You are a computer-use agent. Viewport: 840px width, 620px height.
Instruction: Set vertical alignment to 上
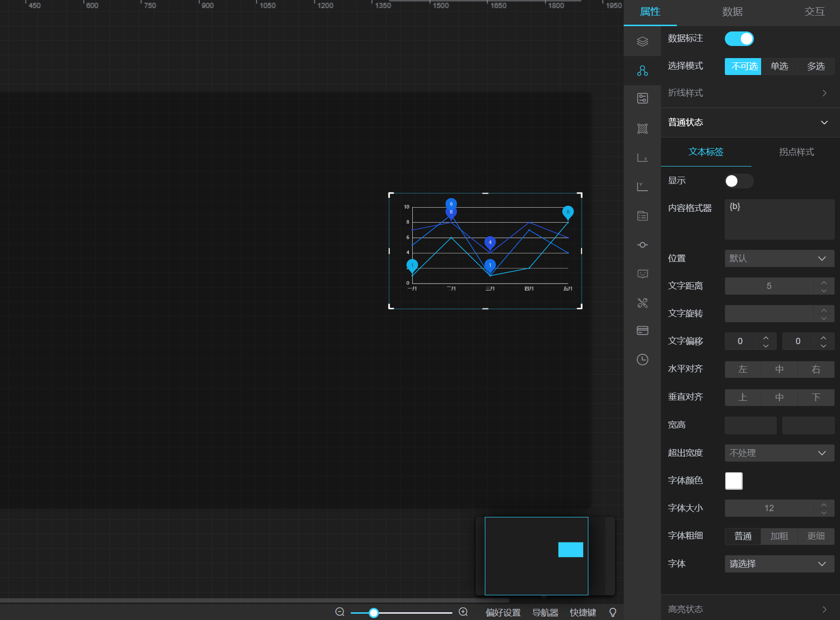click(x=743, y=397)
